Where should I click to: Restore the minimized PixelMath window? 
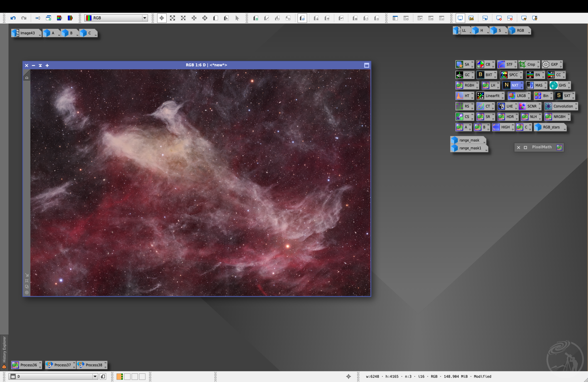(526, 147)
